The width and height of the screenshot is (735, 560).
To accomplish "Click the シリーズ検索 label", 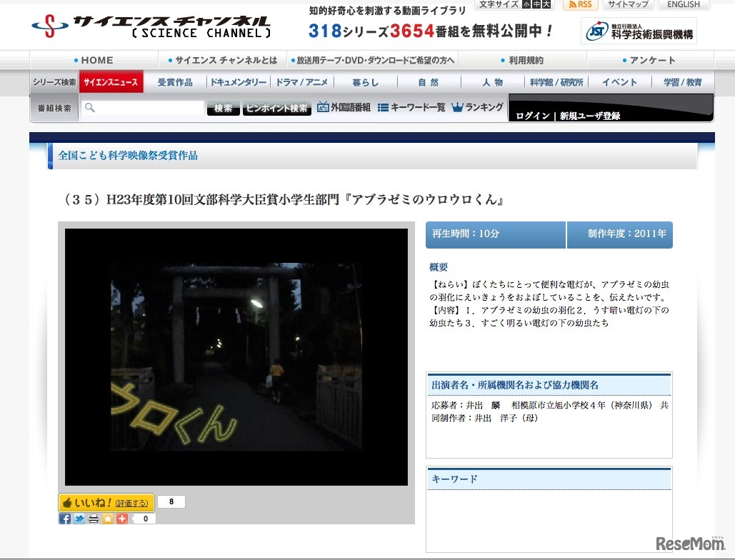I will click(x=54, y=82).
